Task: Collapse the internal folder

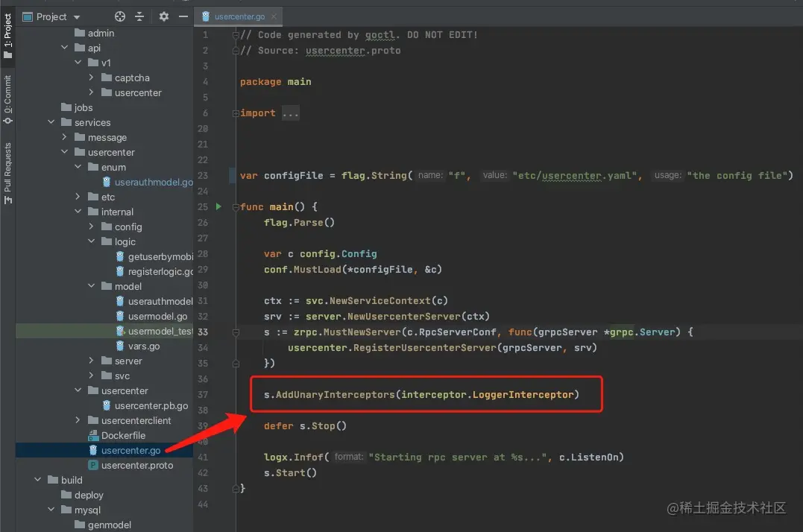Action: point(78,212)
